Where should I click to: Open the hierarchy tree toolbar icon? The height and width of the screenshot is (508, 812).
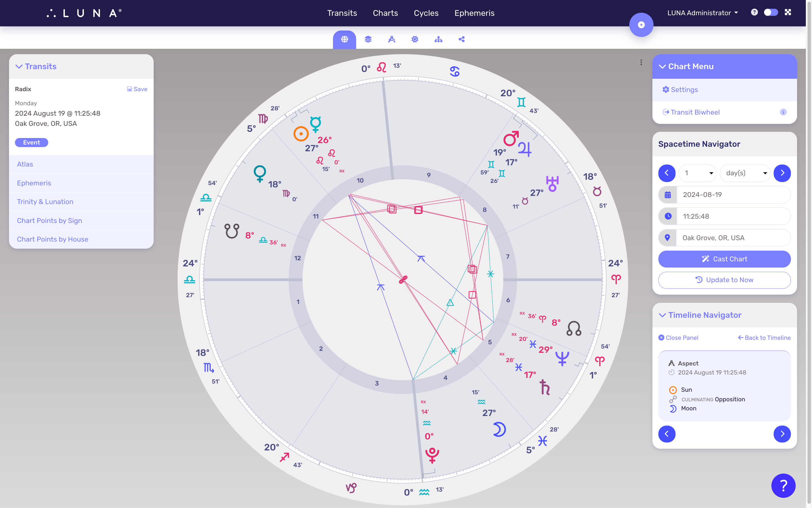click(438, 39)
